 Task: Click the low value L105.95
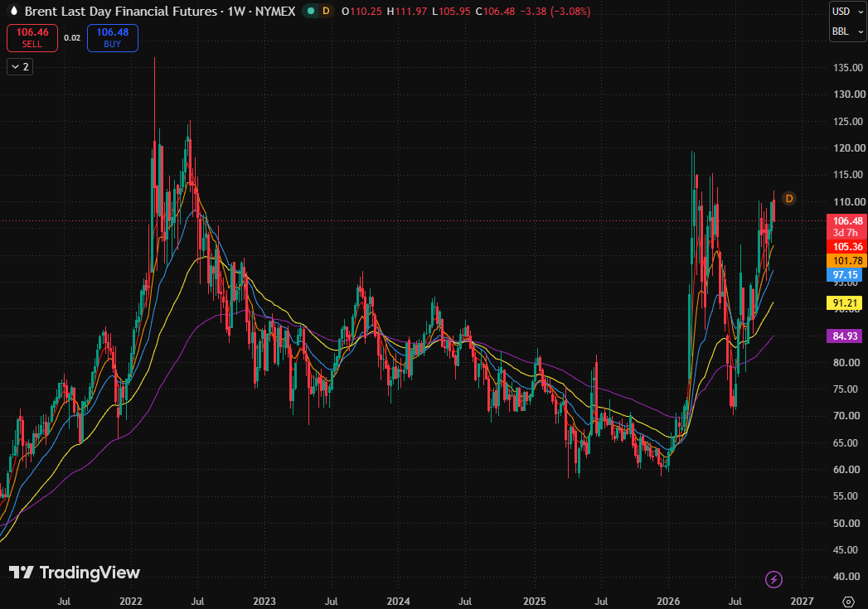(x=451, y=11)
